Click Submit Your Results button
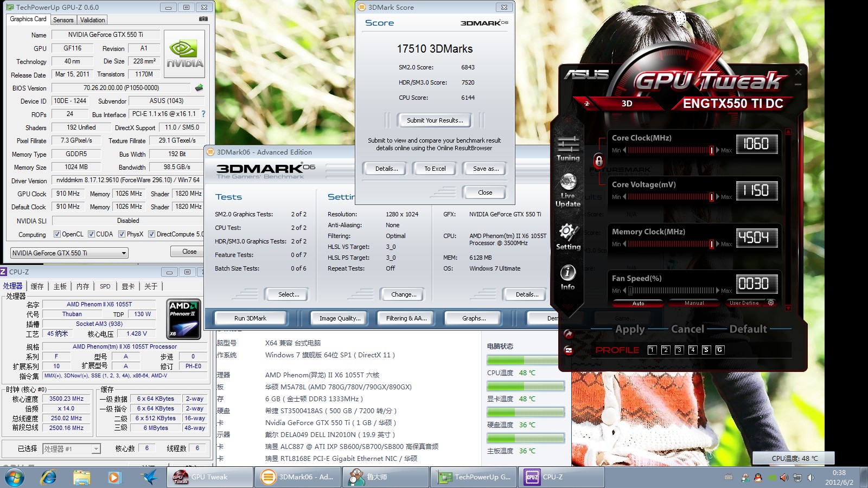Image resolution: width=868 pixels, height=488 pixels. click(x=435, y=120)
